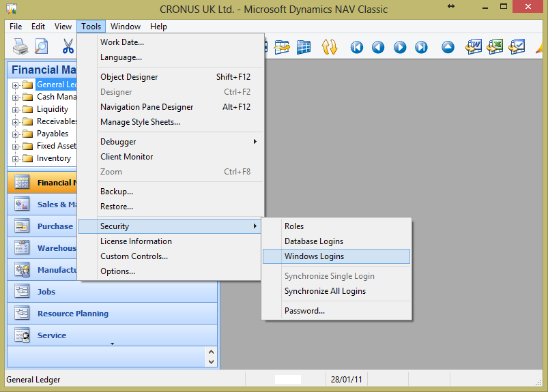Choose Manage Style Sheets...
The height and width of the screenshot is (392, 548).
pyautogui.click(x=171, y=122)
